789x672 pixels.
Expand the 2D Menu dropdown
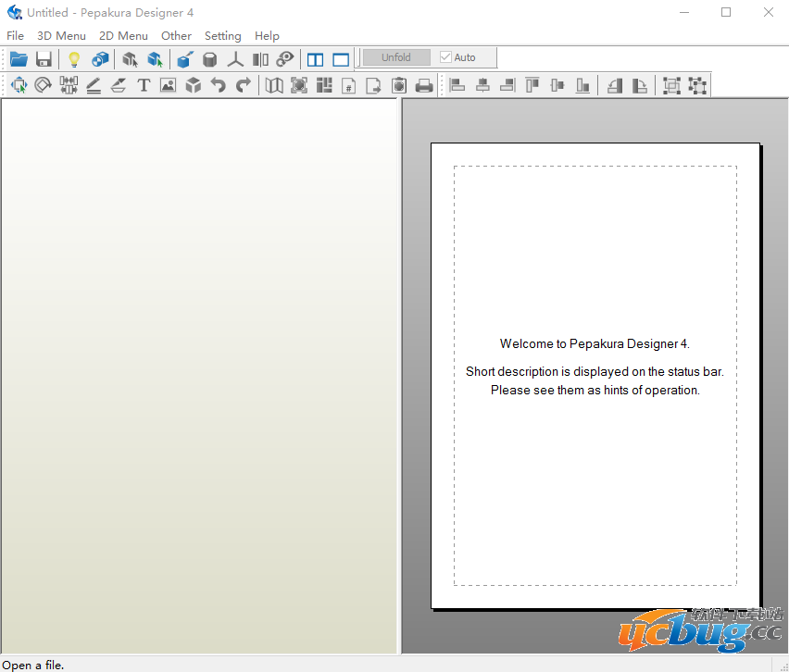coord(123,36)
